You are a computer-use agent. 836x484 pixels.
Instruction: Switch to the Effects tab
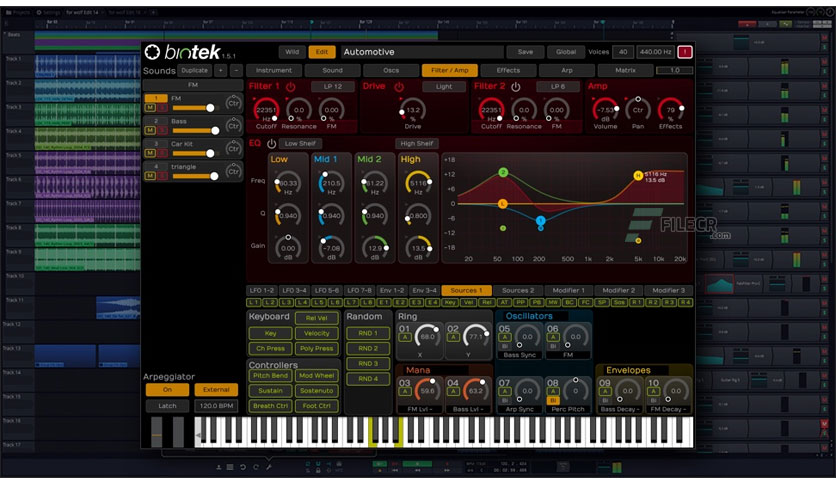coord(508,70)
